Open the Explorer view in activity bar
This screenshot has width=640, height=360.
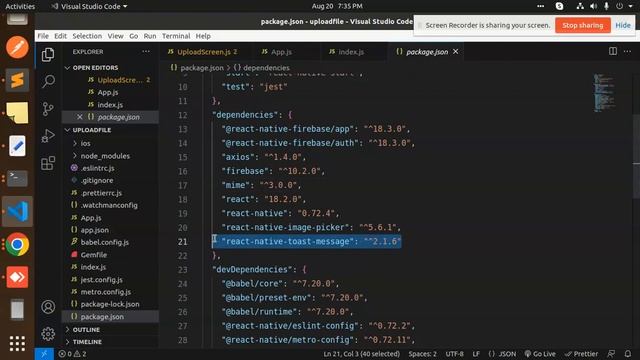(48, 55)
